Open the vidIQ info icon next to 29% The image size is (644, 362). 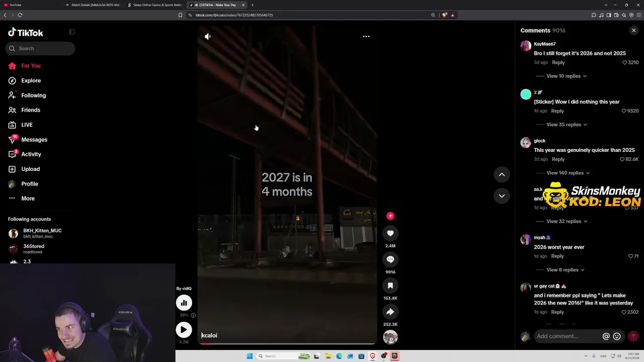pos(193,315)
